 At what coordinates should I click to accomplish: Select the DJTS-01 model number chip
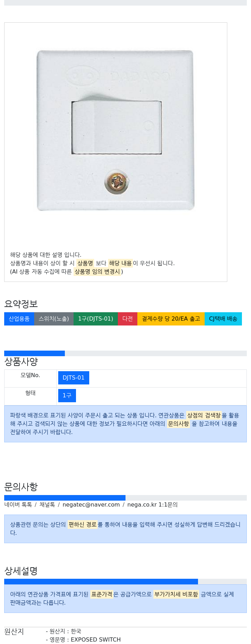[74, 378]
